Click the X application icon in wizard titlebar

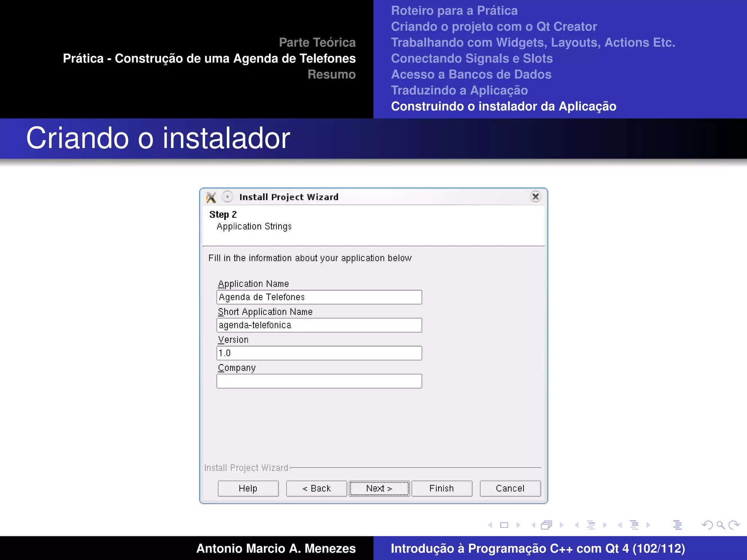tap(211, 197)
